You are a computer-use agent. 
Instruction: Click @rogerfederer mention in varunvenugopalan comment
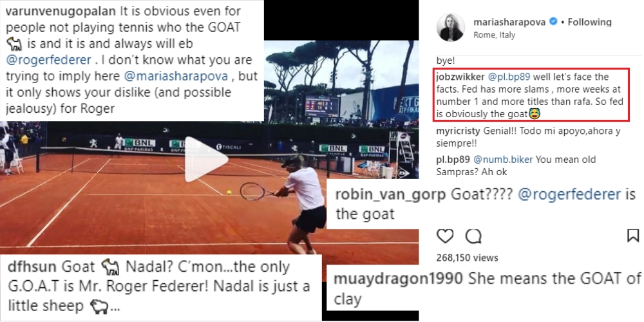click(49, 59)
